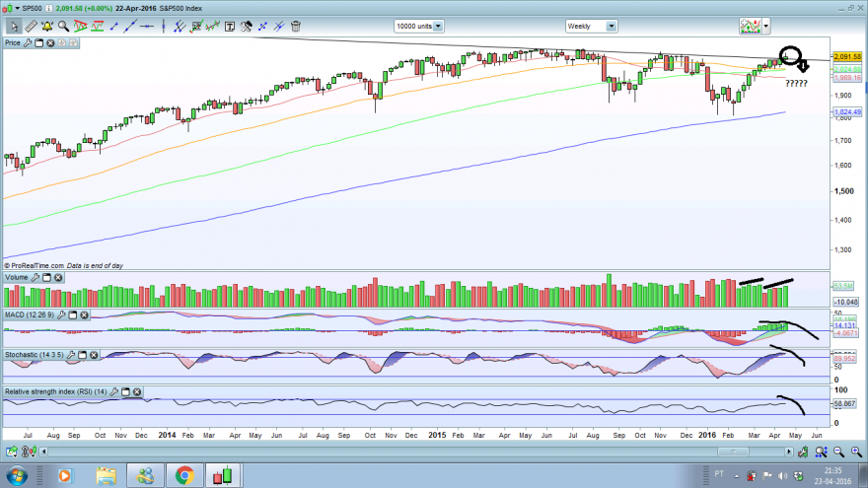Open Price panel wrench settings
The image size is (868, 488).
[28, 42]
